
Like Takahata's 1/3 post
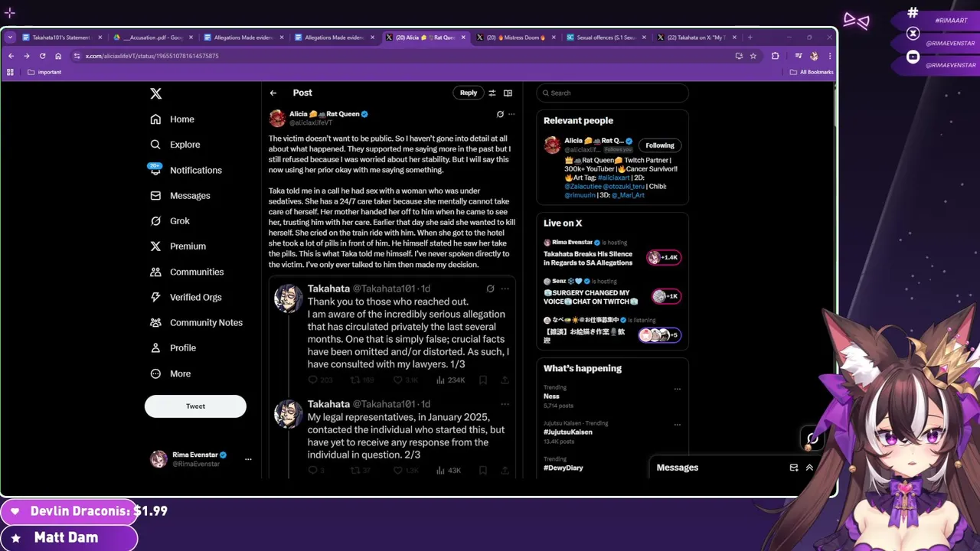pos(405,380)
